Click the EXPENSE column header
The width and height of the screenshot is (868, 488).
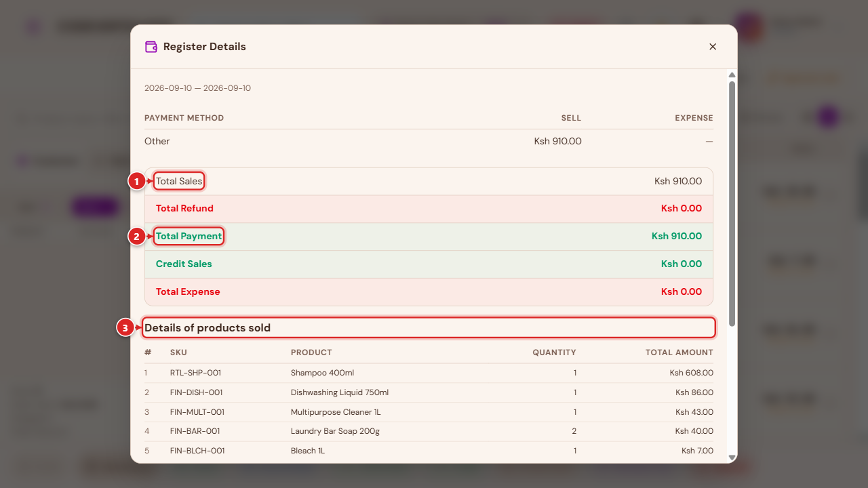[694, 118]
